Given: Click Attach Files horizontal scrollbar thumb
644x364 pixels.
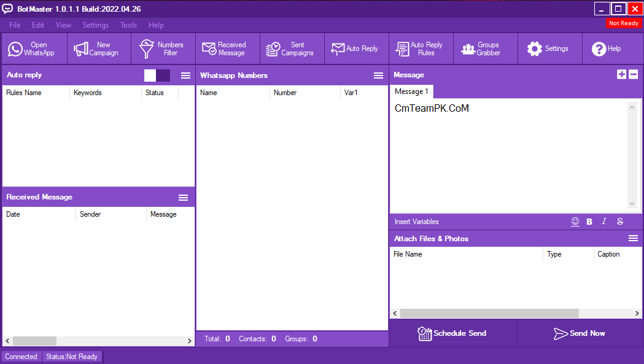Looking at the screenshot, I should click(489, 314).
